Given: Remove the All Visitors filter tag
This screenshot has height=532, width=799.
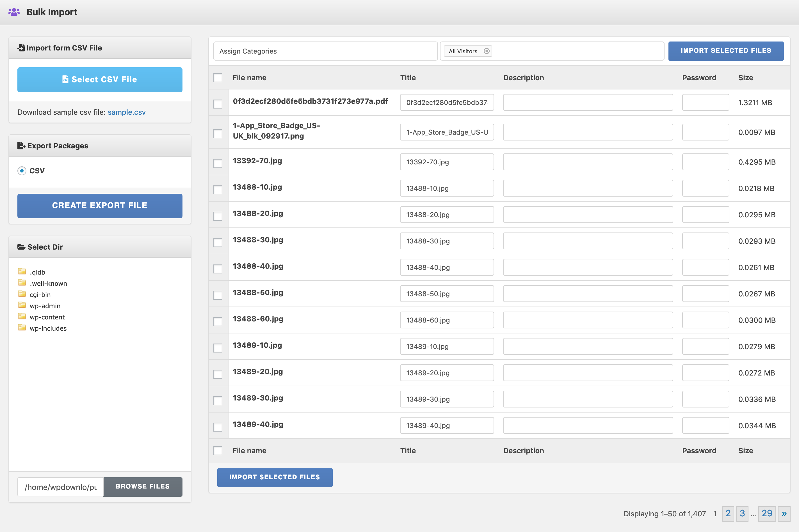Looking at the screenshot, I should [x=487, y=50].
